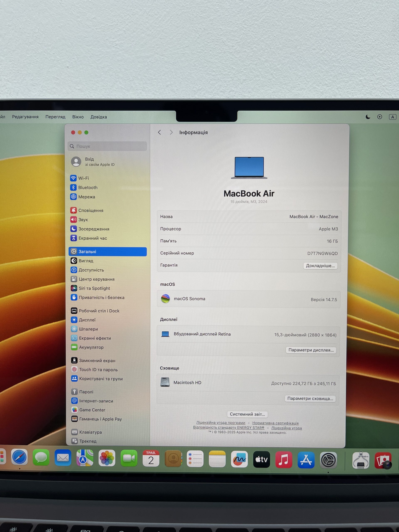Click Системний звіт button

(247, 414)
